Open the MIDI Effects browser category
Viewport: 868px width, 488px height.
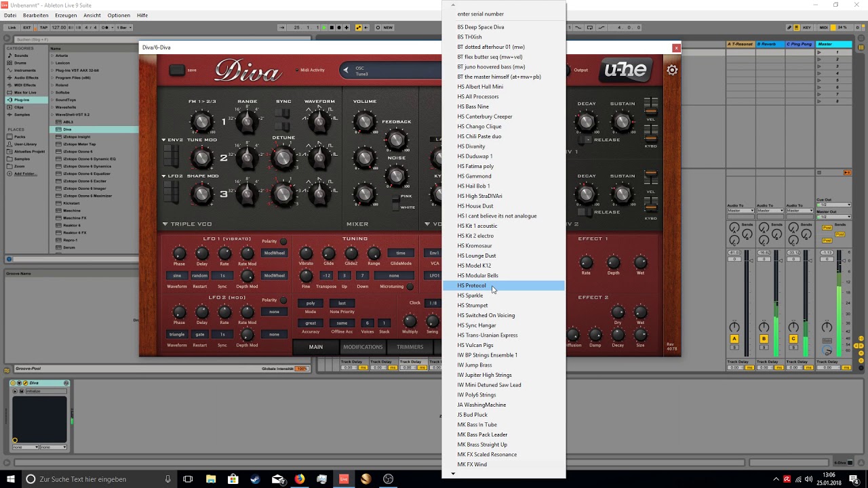click(25, 85)
